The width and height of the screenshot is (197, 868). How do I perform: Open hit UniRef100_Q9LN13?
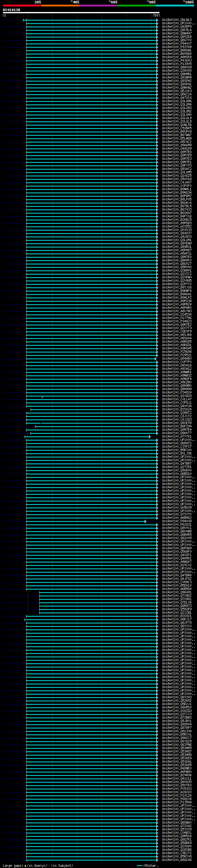(177, 20)
